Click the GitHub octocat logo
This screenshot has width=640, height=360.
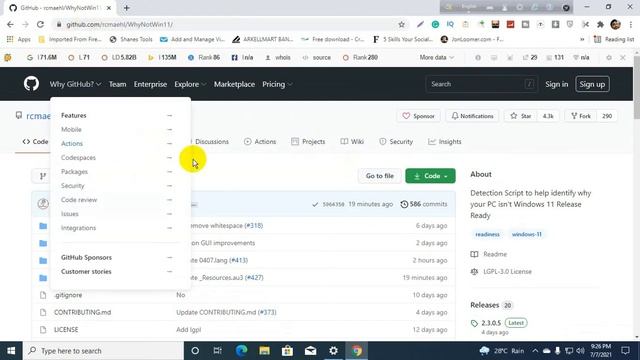31,84
